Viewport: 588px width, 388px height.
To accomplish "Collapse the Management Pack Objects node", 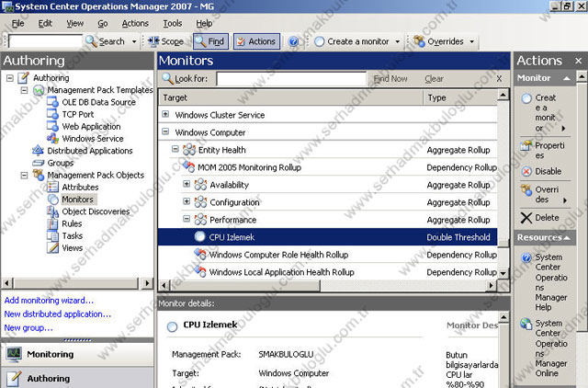I will (x=24, y=176).
